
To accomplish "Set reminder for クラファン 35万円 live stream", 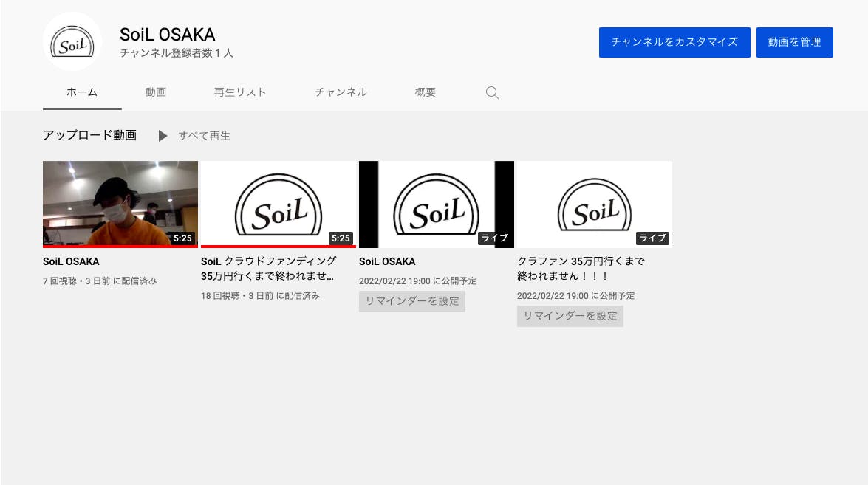I will (570, 316).
